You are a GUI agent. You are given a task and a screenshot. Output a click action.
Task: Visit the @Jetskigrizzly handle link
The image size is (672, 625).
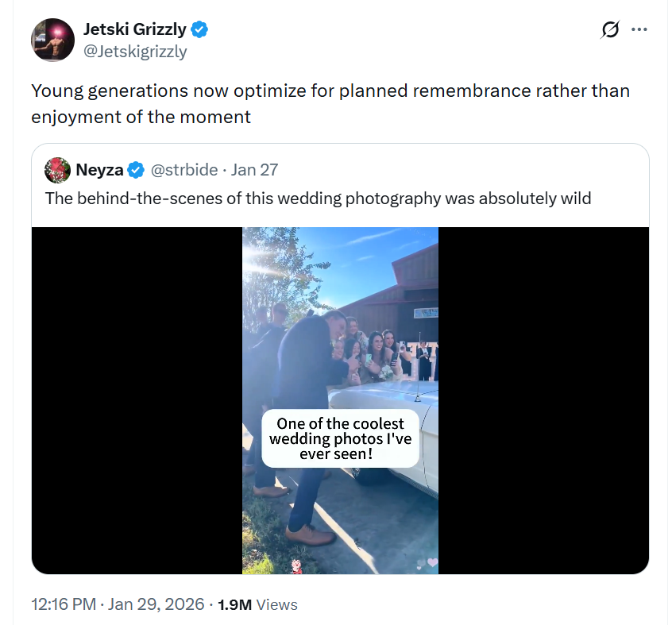coord(135,52)
